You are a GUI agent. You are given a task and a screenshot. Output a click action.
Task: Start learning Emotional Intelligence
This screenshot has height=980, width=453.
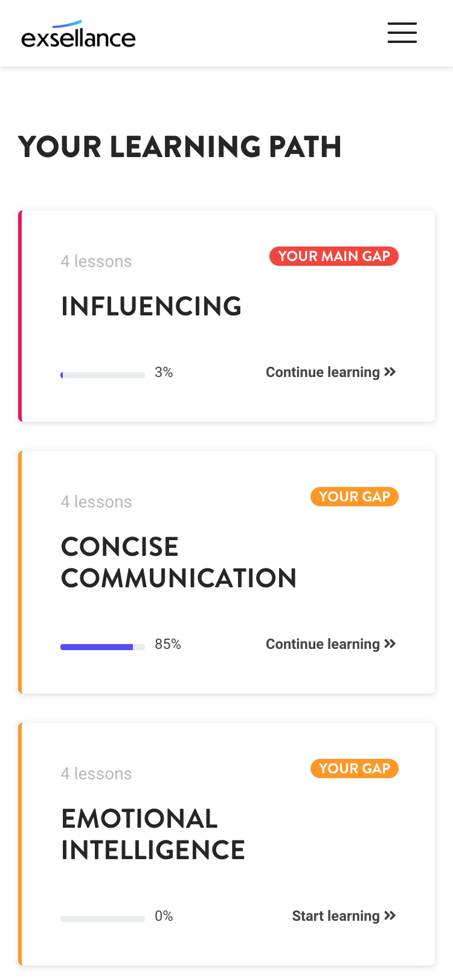(x=336, y=916)
